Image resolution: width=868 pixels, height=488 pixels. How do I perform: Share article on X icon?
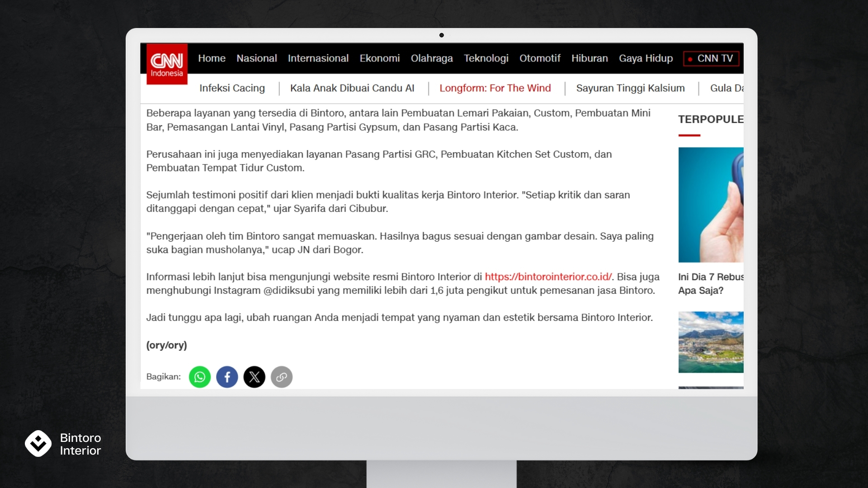255,377
